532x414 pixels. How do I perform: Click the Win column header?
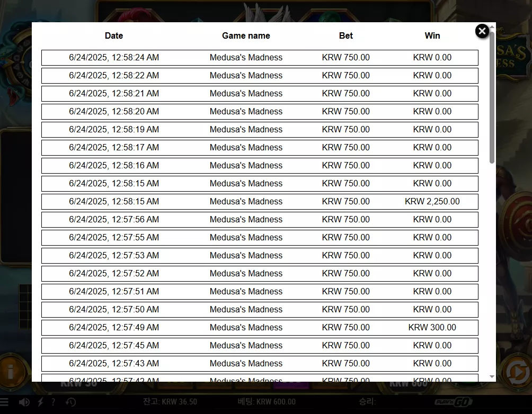(x=432, y=35)
